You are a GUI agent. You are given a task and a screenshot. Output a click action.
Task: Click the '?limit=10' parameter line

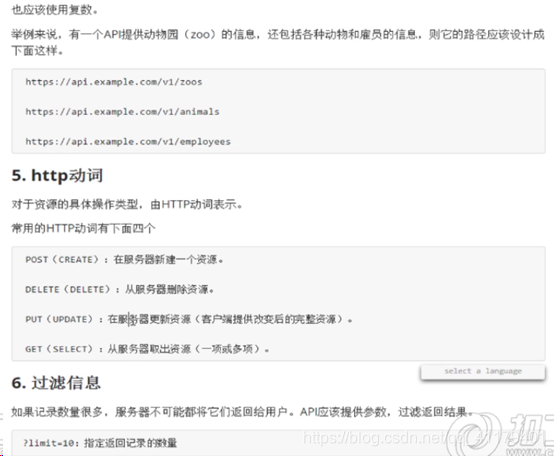point(100,443)
